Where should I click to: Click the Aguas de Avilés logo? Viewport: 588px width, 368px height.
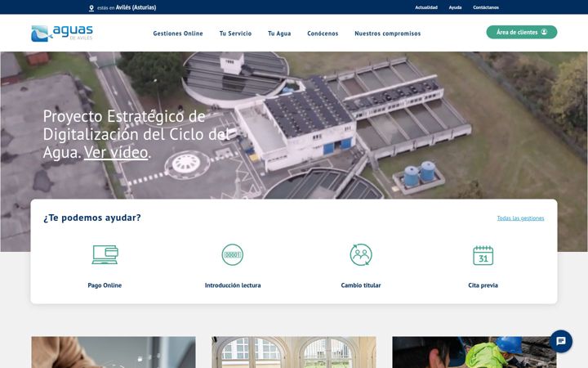(x=62, y=33)
